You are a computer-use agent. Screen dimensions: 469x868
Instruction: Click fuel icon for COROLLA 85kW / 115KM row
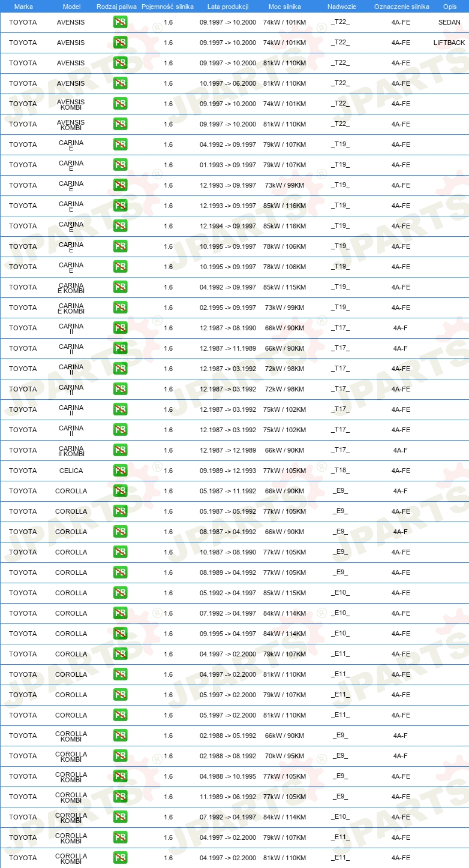(x=120, y=593)
